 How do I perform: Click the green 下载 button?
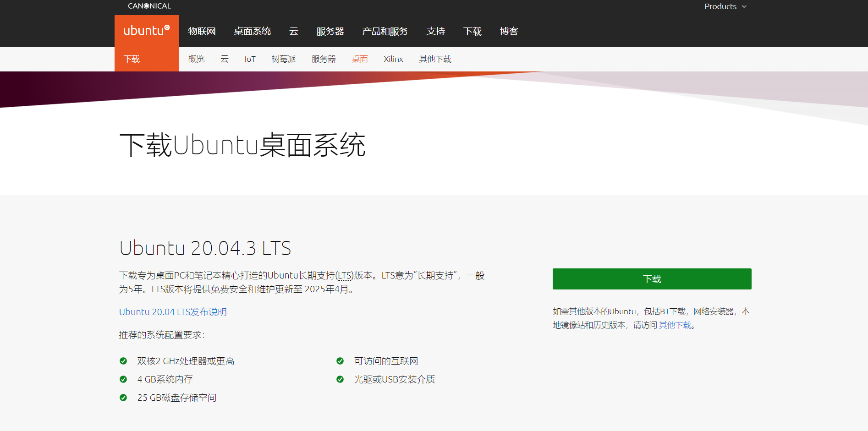652,279
